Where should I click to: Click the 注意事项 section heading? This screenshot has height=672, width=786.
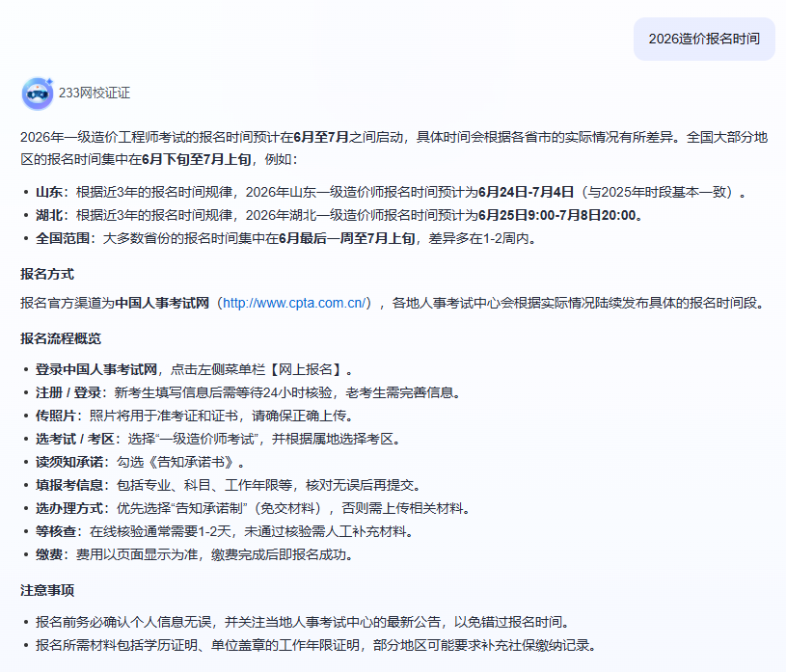click(x=47, y=590)
